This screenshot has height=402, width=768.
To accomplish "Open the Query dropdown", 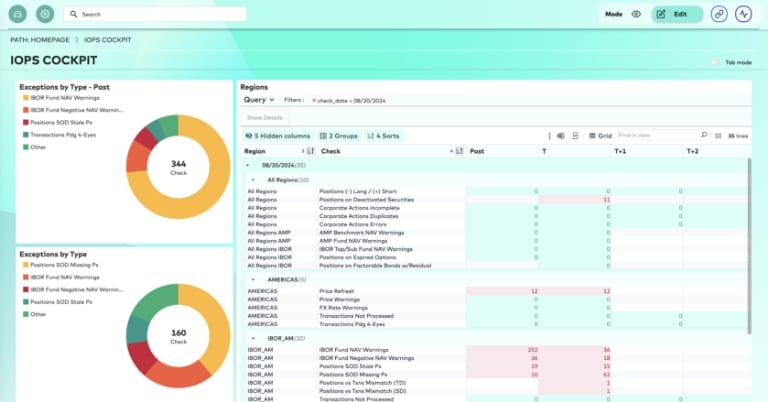I will click(x=258, y=100).
